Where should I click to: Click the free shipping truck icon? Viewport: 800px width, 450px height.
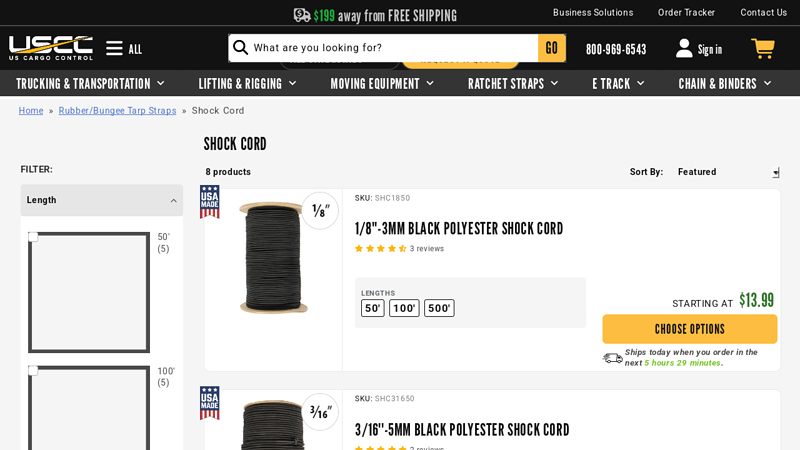pos(302,15)
